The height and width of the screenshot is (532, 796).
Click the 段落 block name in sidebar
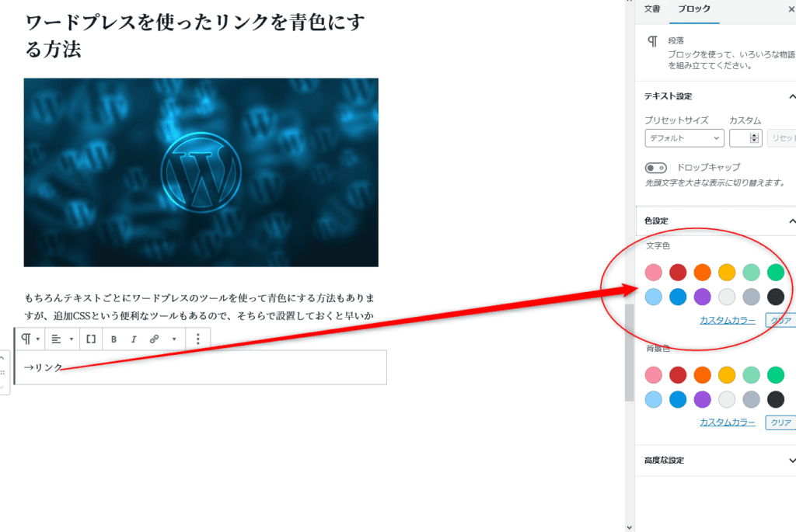pos(676,40)
